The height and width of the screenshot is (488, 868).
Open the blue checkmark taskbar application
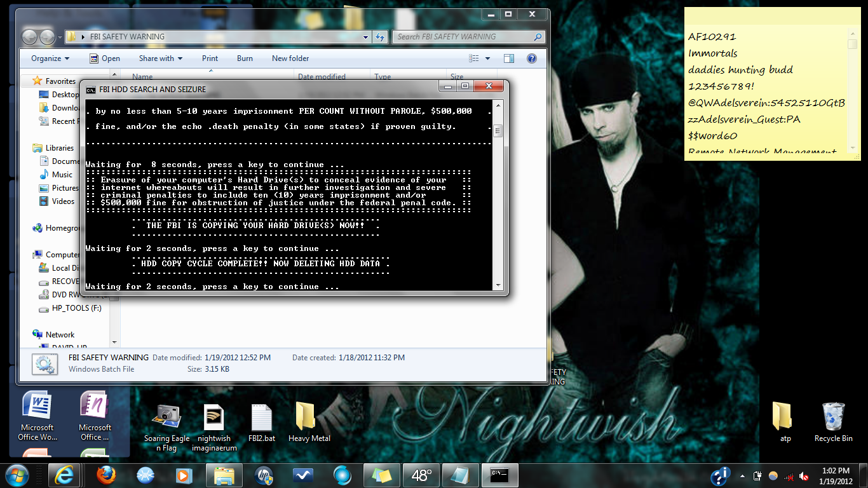(302, 475)
